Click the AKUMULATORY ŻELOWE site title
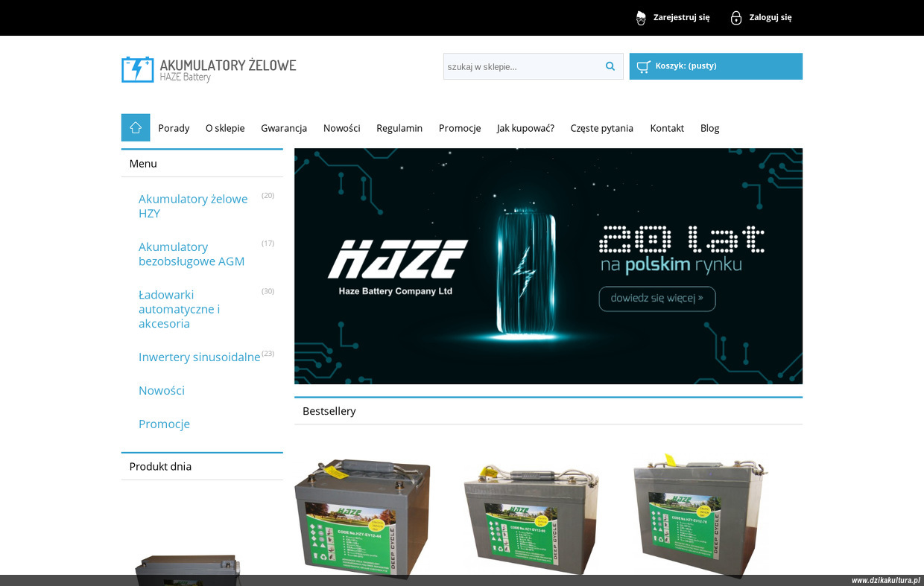This screenshot has width=924, height=586. point(228,65)
